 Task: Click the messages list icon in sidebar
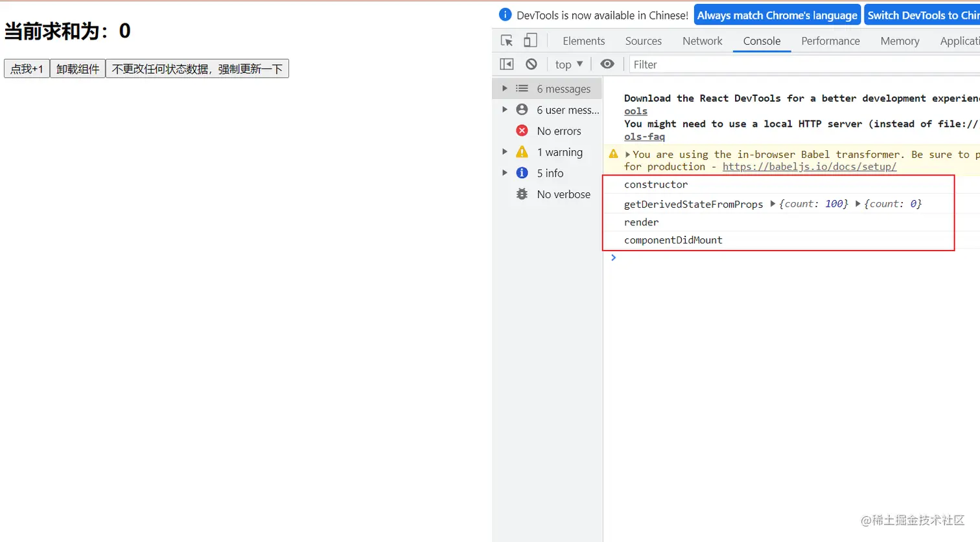coord(522,89)
